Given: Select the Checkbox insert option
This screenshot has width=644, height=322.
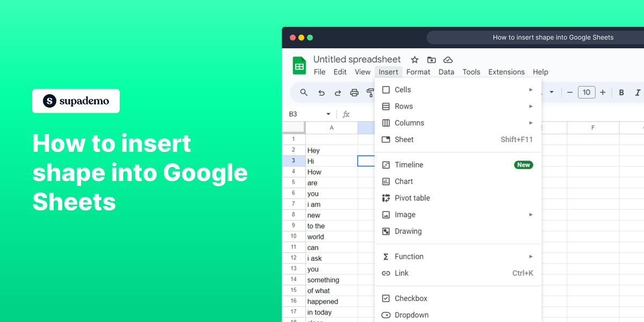Looking at the screenshot, I should point(410,298).
